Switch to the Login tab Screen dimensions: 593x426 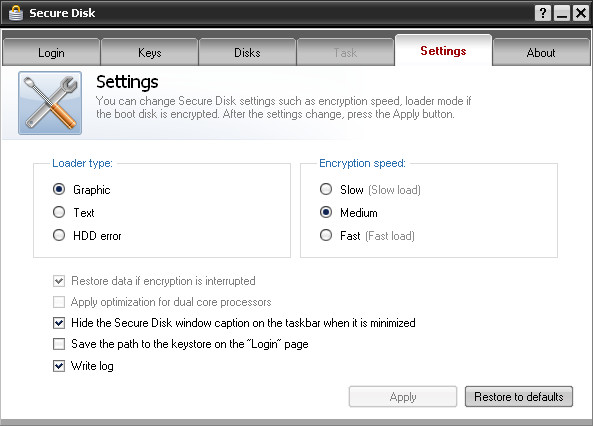(51, 53)
